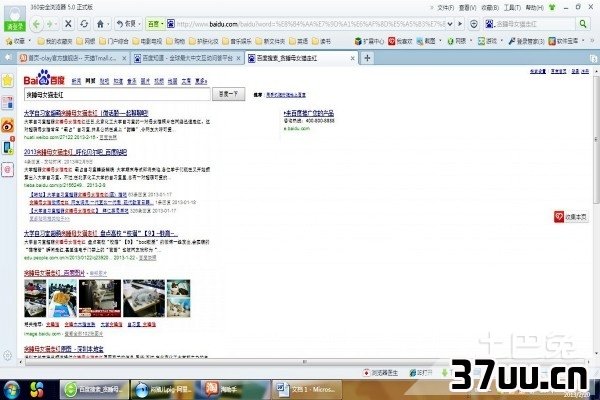Open the Word document taskbar item
Image resolution: width=600 pixels, height=400 pixels.
point(306,390)
